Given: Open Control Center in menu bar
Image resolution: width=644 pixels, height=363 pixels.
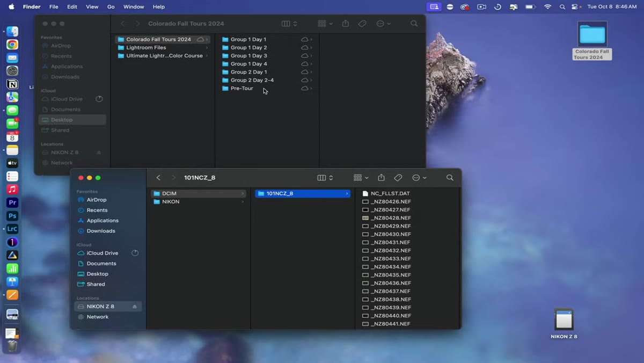Looking at the screenshot, I should click(576, 7).
